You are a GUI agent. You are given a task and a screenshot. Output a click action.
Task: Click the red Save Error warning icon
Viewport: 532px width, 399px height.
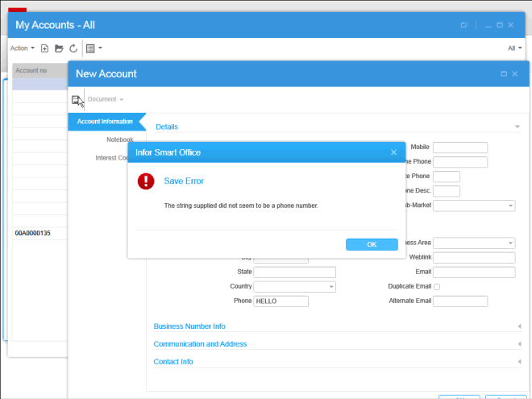(146, 181)
